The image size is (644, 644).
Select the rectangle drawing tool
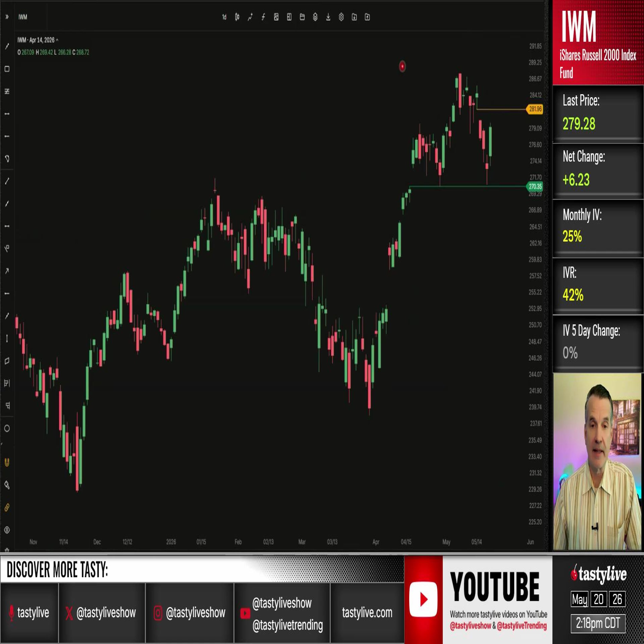pyautogui.click(x=7, y=69)
